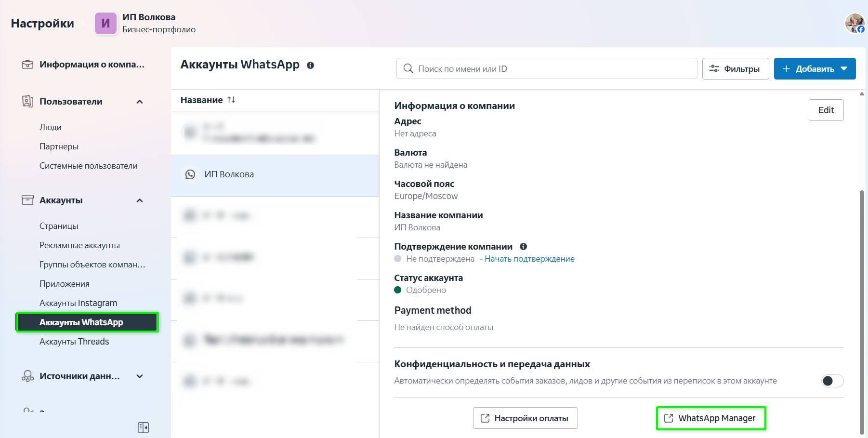Toggle automatic event detection switch
The image size is (868, 438).
coord(832,381)
